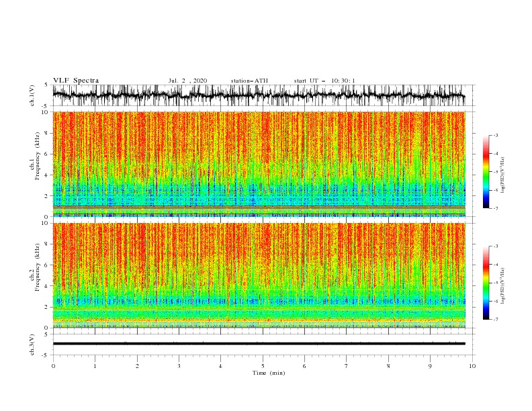Image resolution: width=532 pixels, height=411 pixels.
Task: Click the ch.2 PSD color scale bar
Action: (486, 283)
